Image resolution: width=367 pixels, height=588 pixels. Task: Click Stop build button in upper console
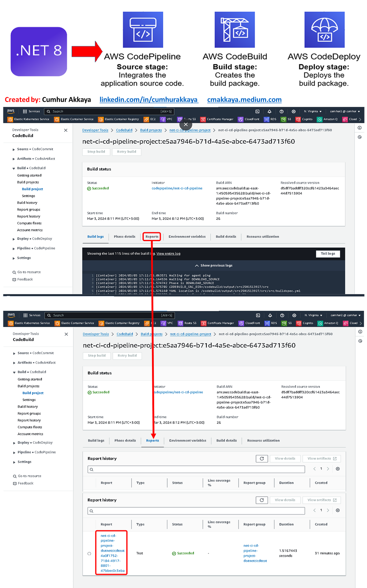[x=96, y=152]
